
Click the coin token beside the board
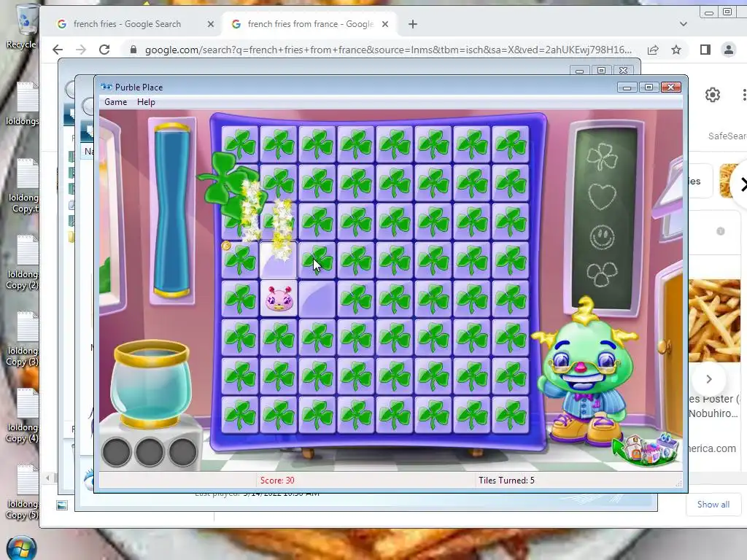(226, 246)
